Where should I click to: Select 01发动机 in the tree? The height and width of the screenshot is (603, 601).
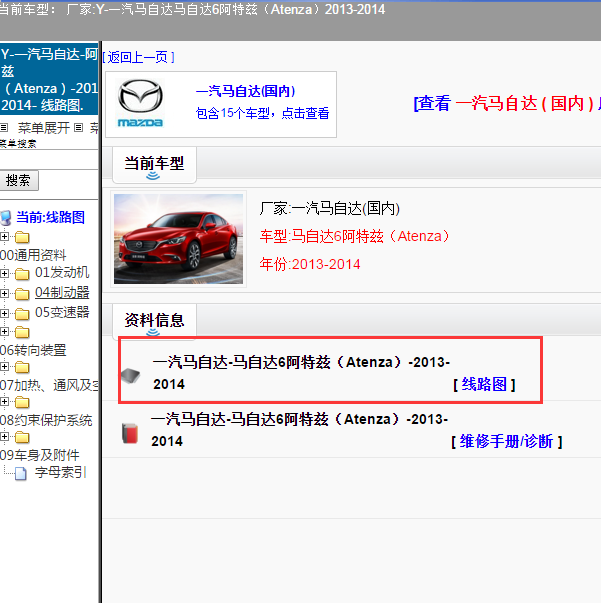[62, 272]
